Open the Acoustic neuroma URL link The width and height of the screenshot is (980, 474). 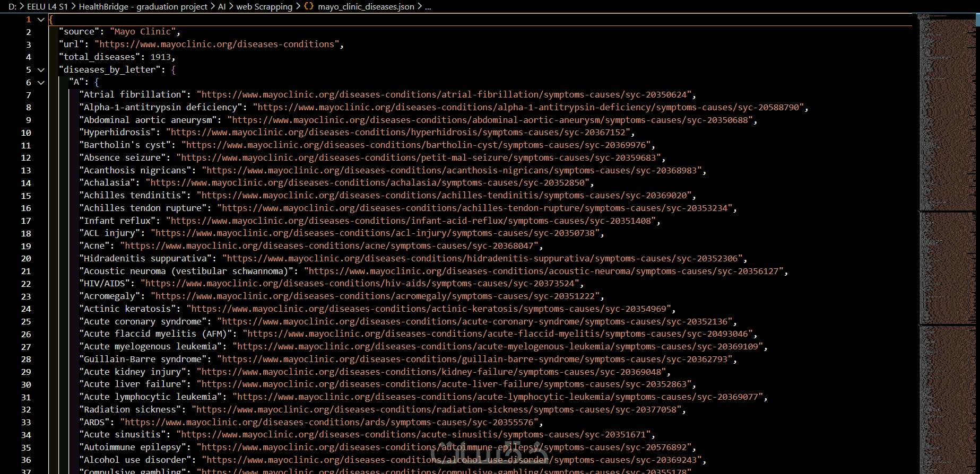click(x=544, y=271)
